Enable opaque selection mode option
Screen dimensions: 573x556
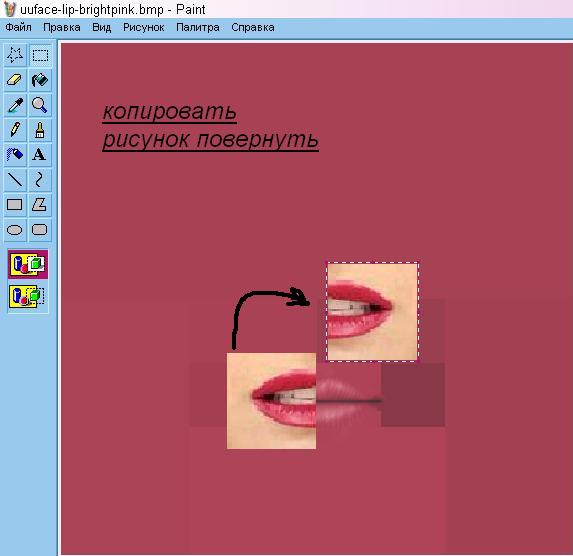coord(28,264)
